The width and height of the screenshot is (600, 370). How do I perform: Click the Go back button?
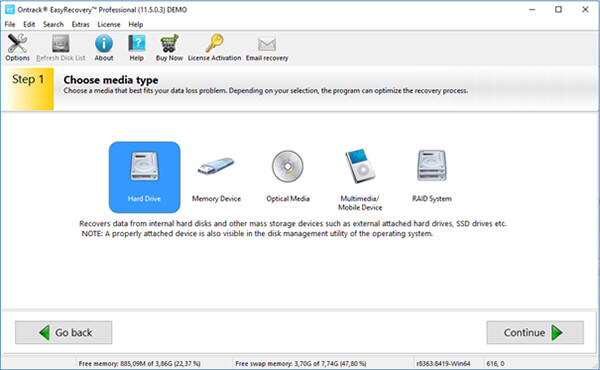click(x=64, y=333)
